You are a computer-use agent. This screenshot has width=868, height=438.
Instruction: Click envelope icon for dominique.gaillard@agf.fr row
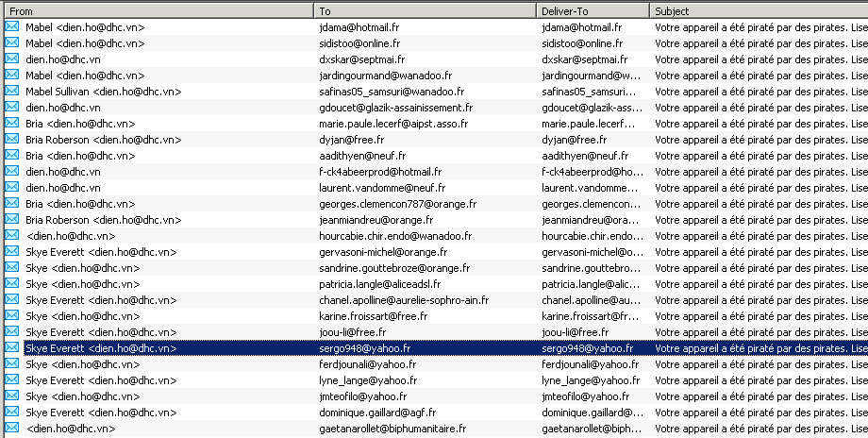click(x=11, y=412)
